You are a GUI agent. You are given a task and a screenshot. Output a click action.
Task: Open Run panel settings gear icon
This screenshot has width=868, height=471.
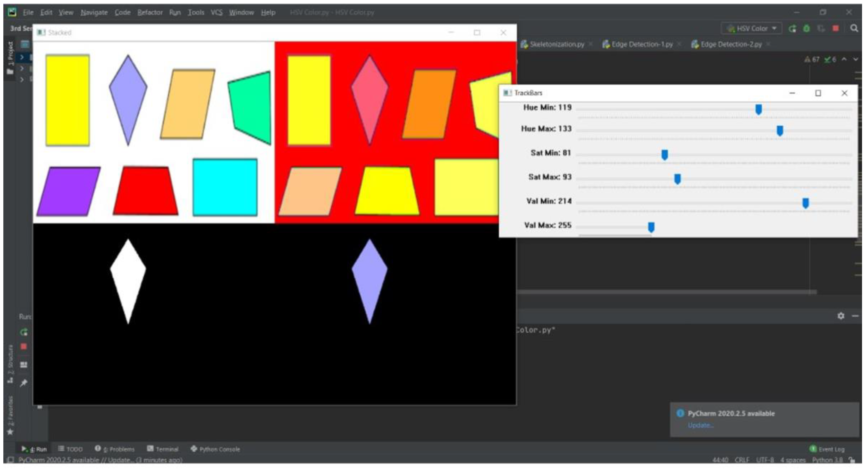841,316
